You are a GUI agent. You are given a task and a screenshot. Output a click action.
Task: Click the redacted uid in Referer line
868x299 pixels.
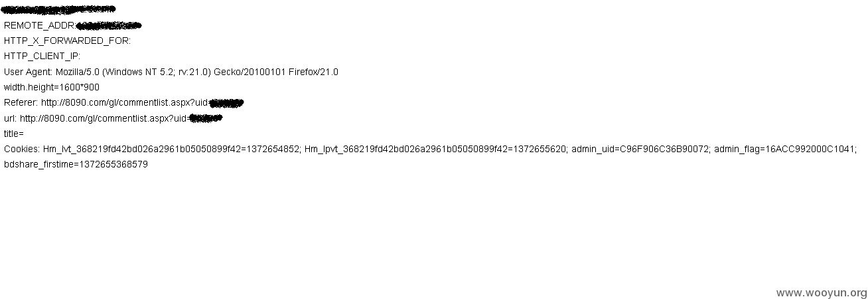226,102
